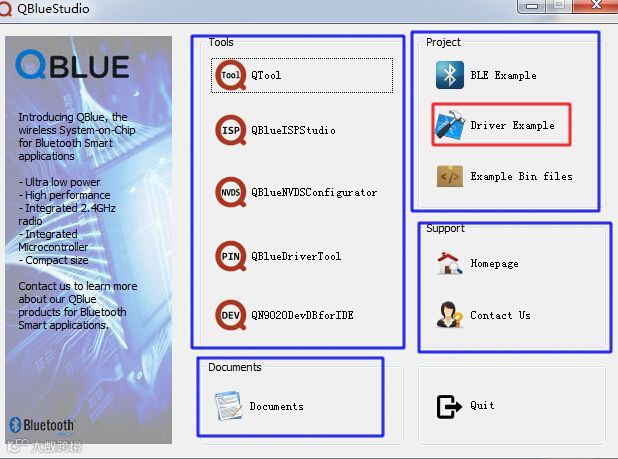Click the QBlueStudio title bar logo icon
This screenshot has height=459, width=618.
(x=5, y=8)
